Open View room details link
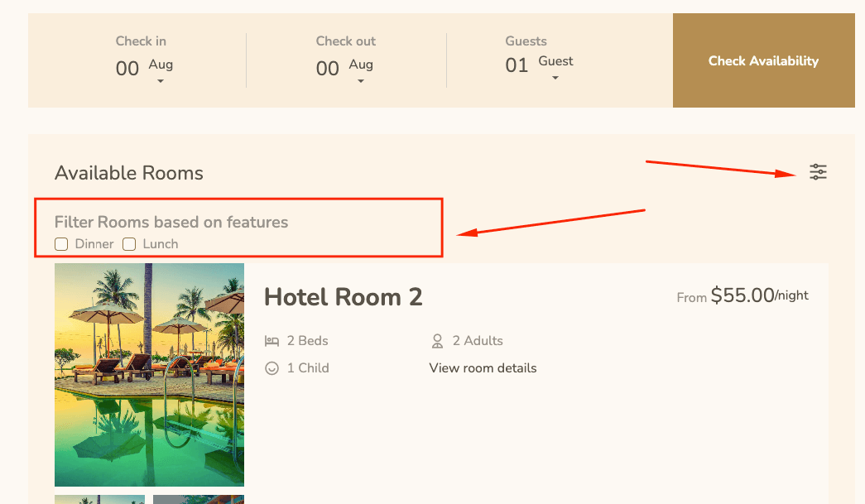The width and height of the screenshot is (865, 504). click(x=483, y=368)
